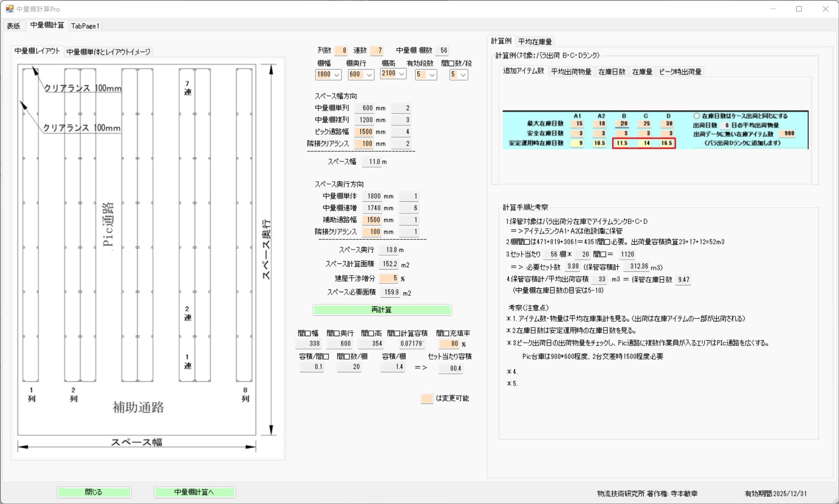Switch to the 表紙 tab

point(14,26)
